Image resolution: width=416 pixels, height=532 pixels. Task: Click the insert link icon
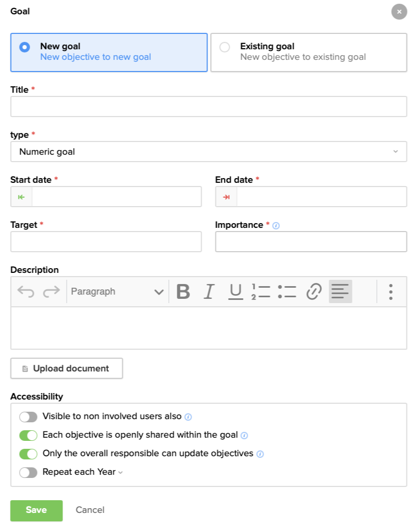tap(314, 291)
